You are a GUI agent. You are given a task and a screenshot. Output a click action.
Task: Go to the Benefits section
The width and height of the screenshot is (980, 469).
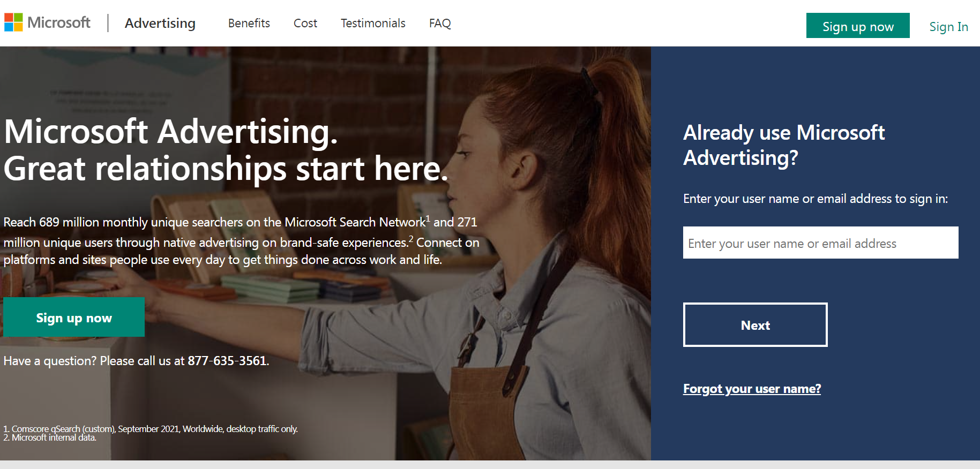tap(249, 23)
